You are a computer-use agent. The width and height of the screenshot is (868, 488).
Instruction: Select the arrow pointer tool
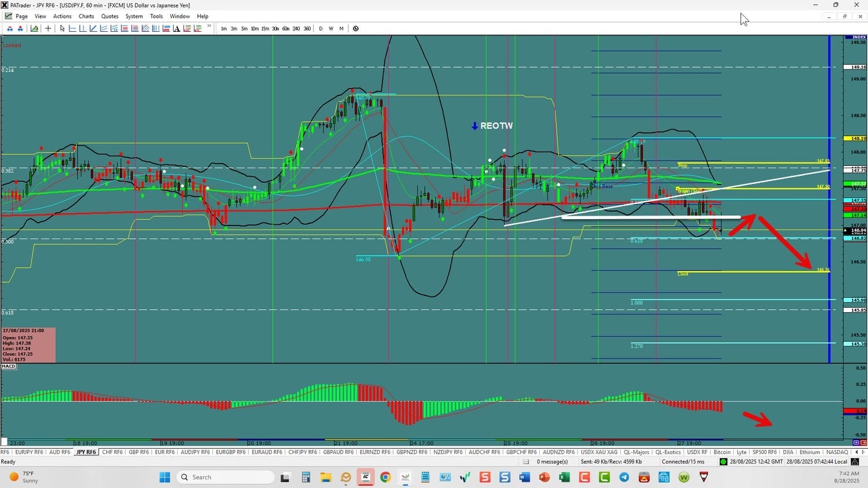point(62,28)
